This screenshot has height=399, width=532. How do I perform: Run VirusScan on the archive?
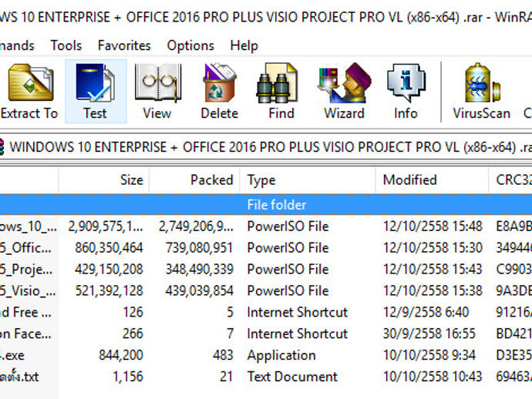[481, 91]
